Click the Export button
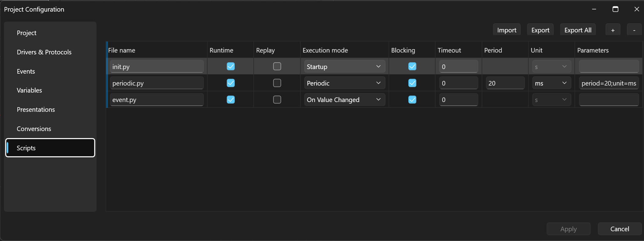The width and height of the screenshot is (644, 241). point(540,30)
